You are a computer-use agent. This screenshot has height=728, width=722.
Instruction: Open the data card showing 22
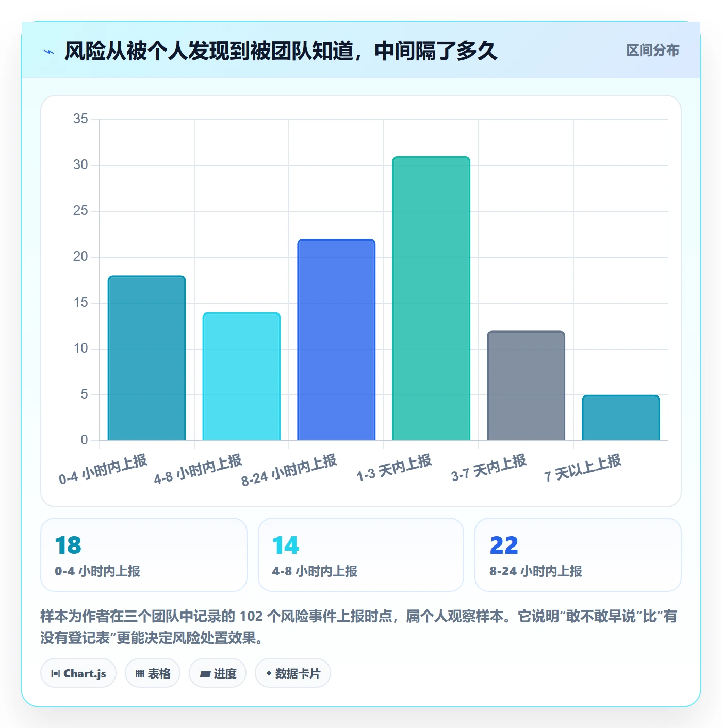click(578, 555)
